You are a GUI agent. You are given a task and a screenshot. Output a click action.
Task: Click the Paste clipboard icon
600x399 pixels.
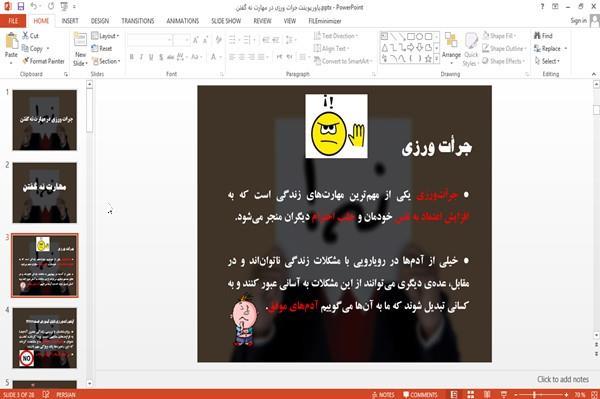coord(11,41)
